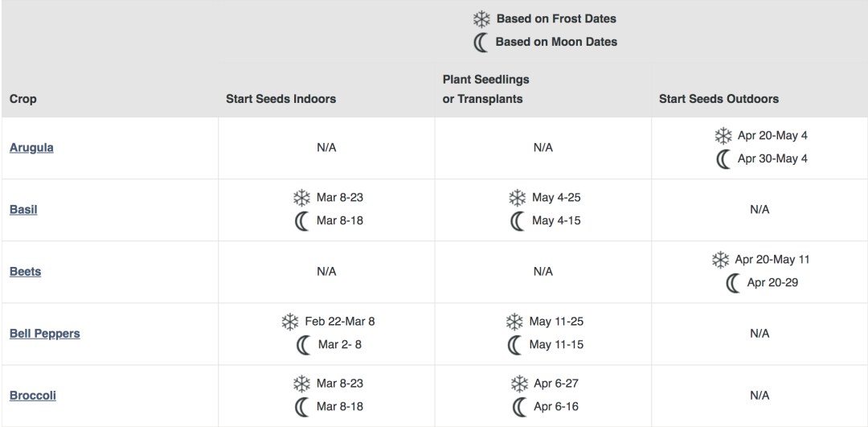Viewport: 868px width, 427px height.
Task: Click the snowflake icon beside Basil Mar 8-23
Action: [x=301, y=197]
